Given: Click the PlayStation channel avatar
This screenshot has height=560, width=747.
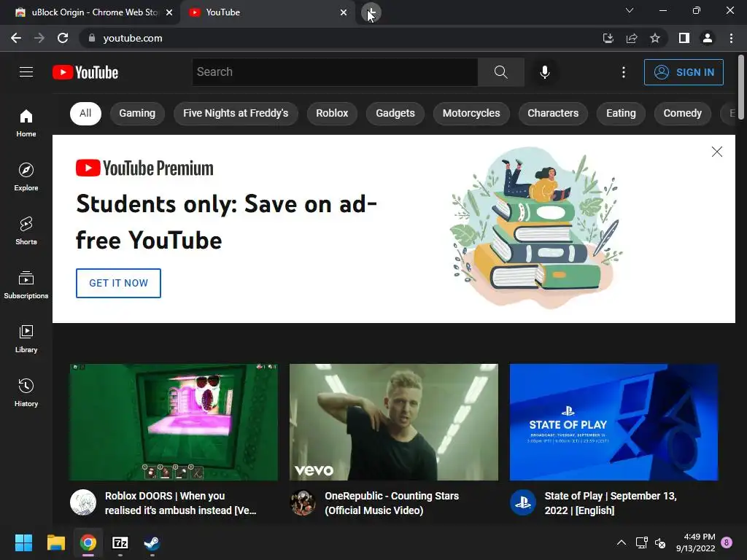Looking at the screenshot, I should pos(522,502).
